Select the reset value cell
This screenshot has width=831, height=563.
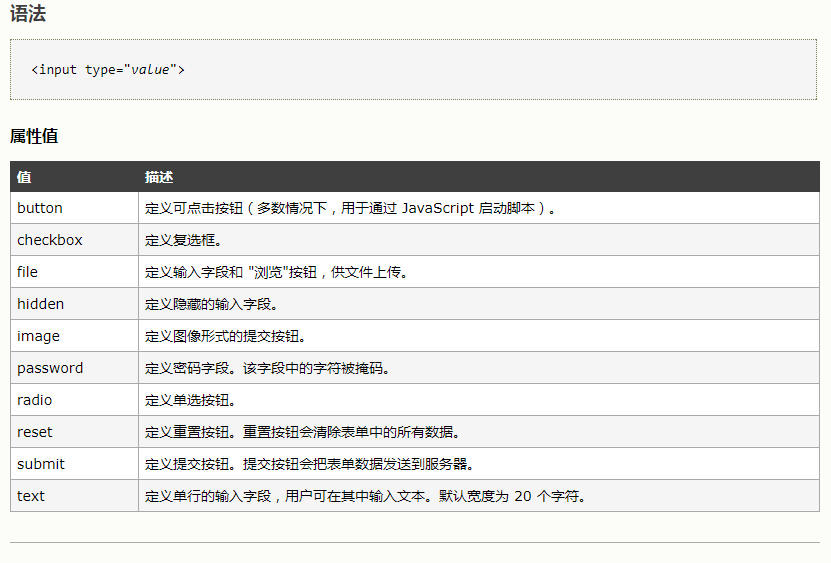[x=74, y=432]
